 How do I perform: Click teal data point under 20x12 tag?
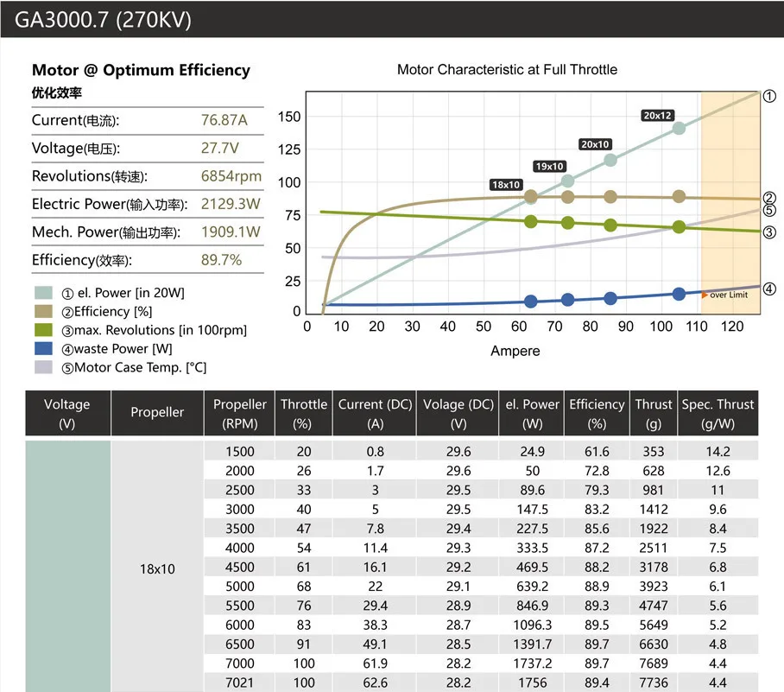pyautogui.click(x=679, y=128)
